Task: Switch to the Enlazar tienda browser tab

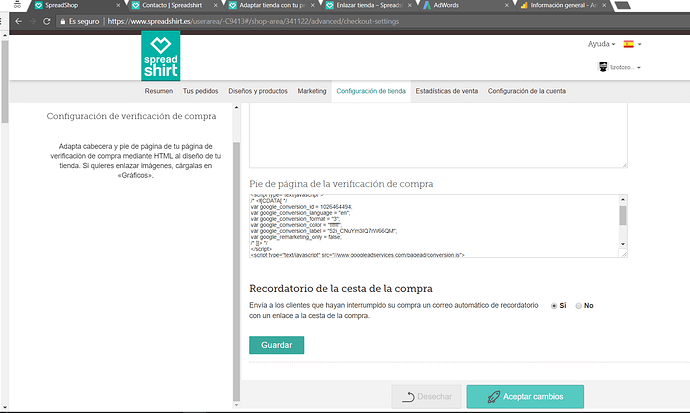Action: tap(365, 5)
